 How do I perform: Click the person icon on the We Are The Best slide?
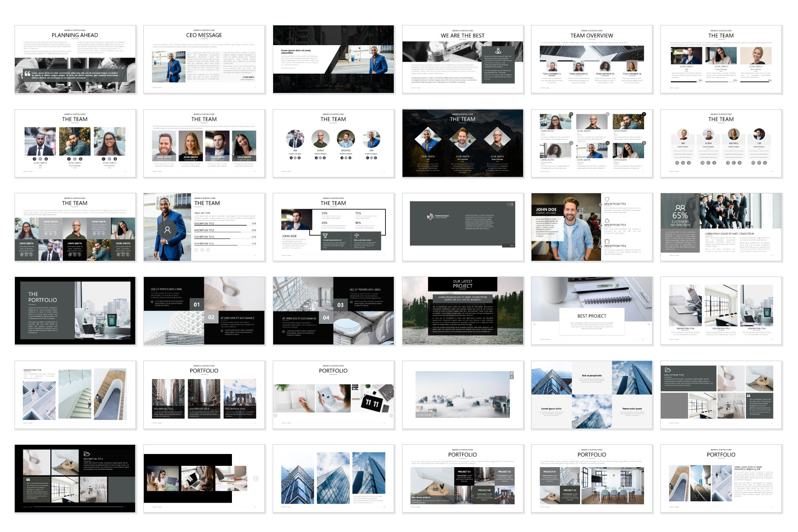coord(498,51)
